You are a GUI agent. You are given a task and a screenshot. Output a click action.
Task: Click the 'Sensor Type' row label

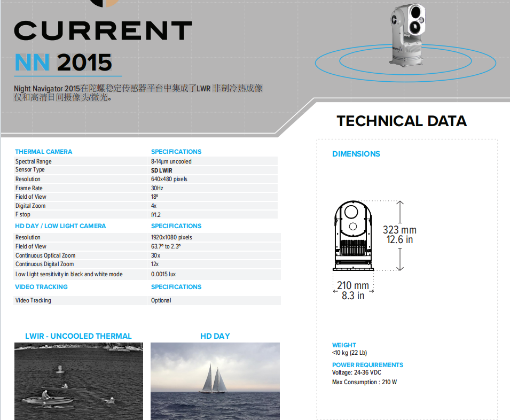tap(30, 169)
